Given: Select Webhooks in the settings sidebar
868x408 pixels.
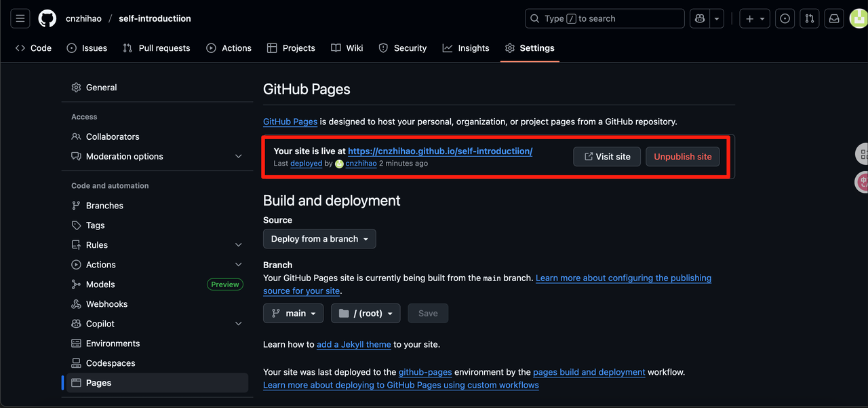Looking at the screenshot, I should point(106,304).
